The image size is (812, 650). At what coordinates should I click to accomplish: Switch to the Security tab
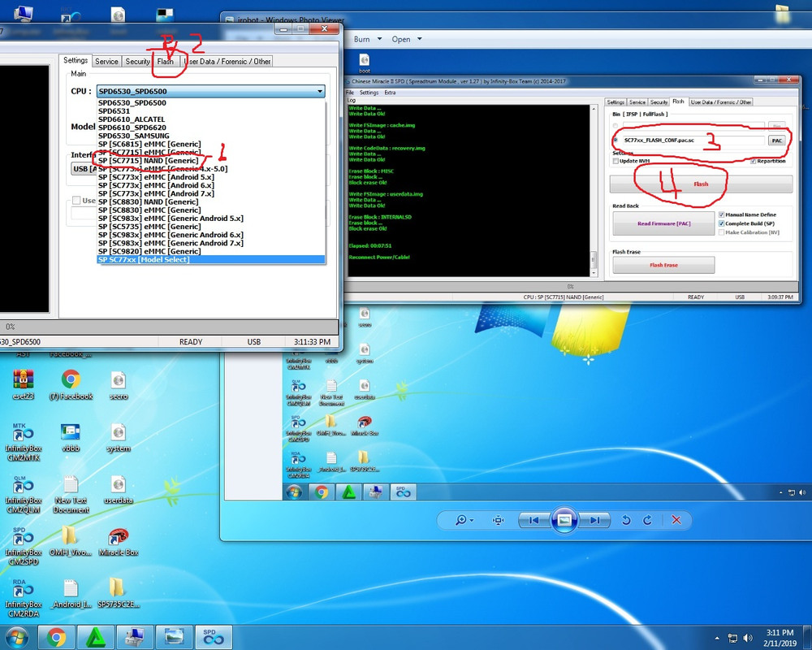point(137,61)
